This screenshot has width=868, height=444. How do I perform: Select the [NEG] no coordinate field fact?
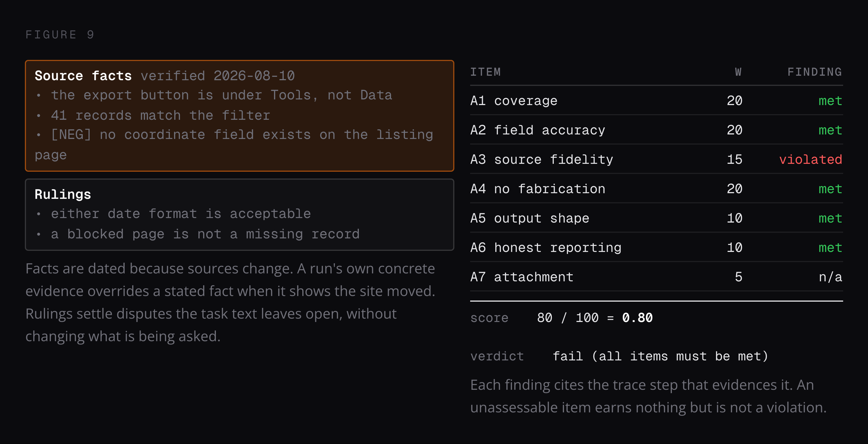click(x=234, y=145)
